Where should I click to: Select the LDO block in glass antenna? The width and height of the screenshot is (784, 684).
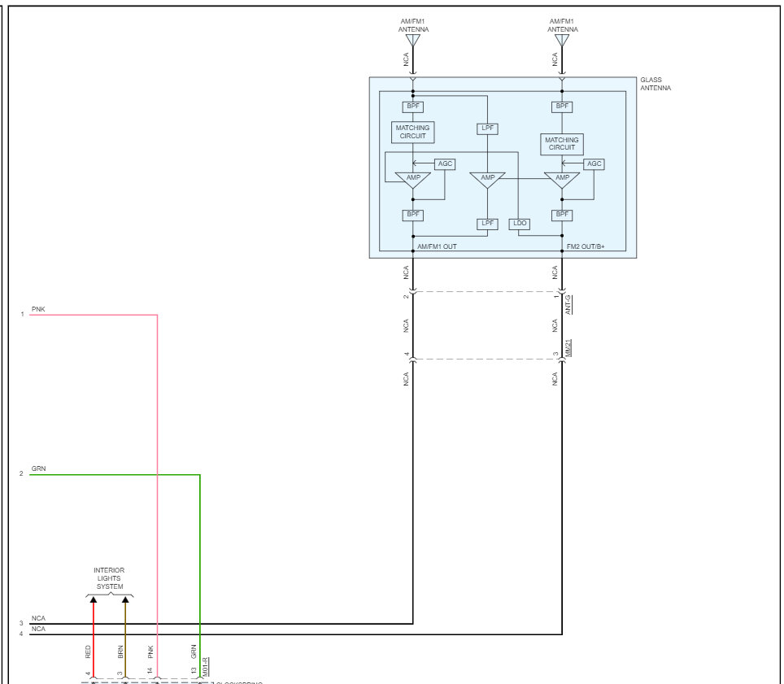520,224
